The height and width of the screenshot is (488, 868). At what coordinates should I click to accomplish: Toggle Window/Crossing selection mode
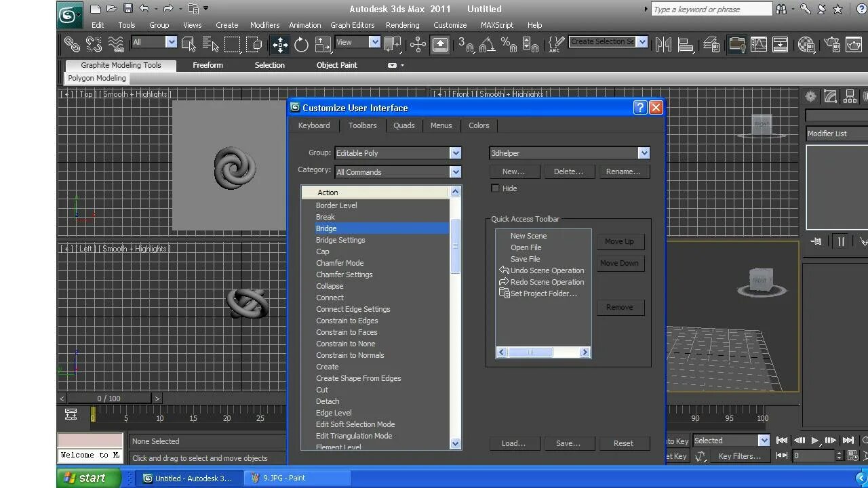click(x=255, y=45)
